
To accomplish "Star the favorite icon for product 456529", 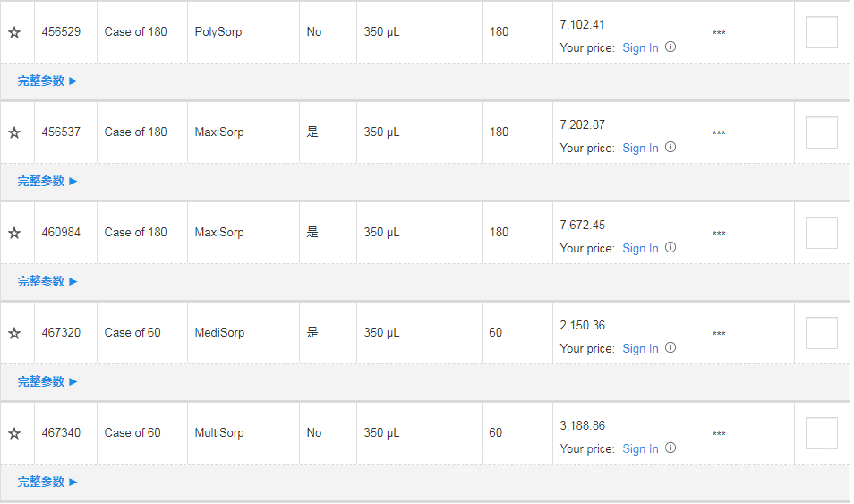I will pyautogui.click(x=14, y=32).
